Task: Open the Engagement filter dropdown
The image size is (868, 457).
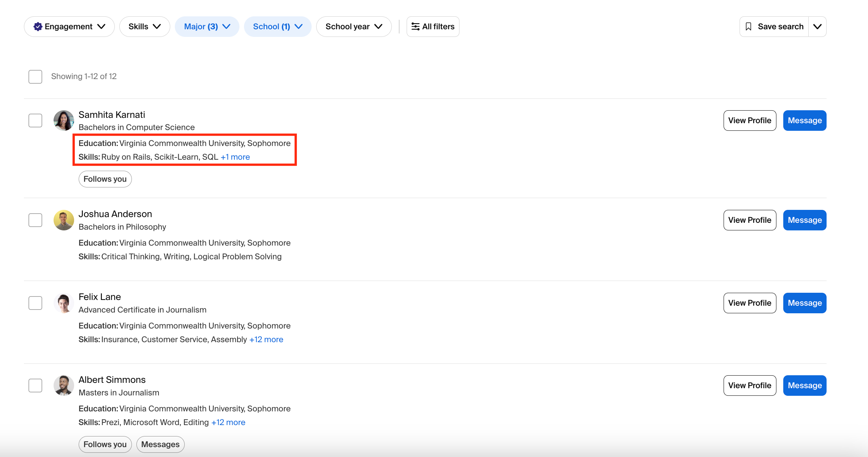Action: click(x=69, y=26)
